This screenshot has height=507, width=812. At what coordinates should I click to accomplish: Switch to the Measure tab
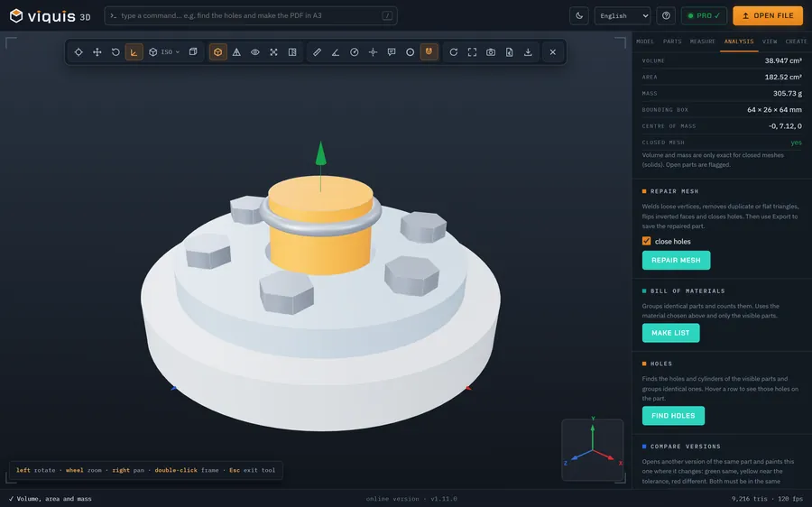click(702, 41)
